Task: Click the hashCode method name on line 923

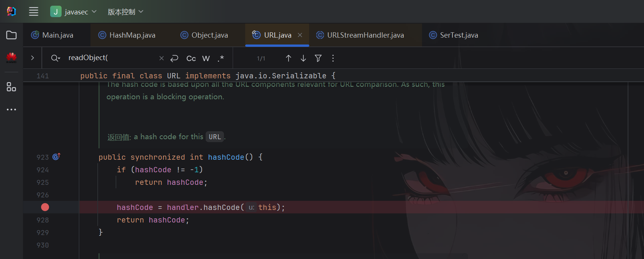Action: pos(226,157)
